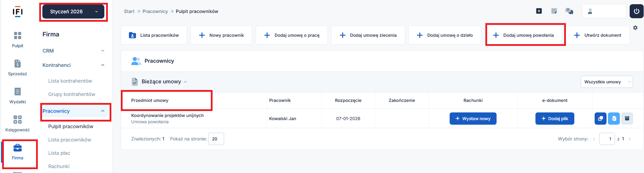Click the duplicate contract icon
The height and width of the screenshot is (173, 644).
point(600,118)
